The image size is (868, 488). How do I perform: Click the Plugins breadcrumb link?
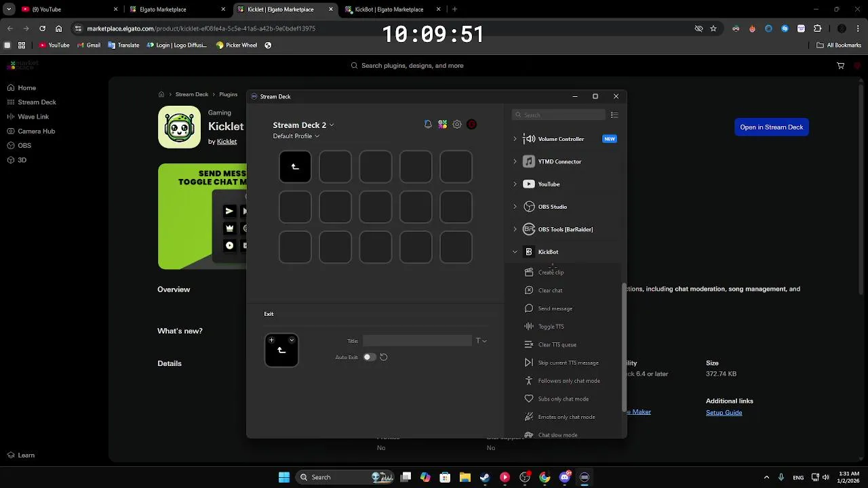229,94
